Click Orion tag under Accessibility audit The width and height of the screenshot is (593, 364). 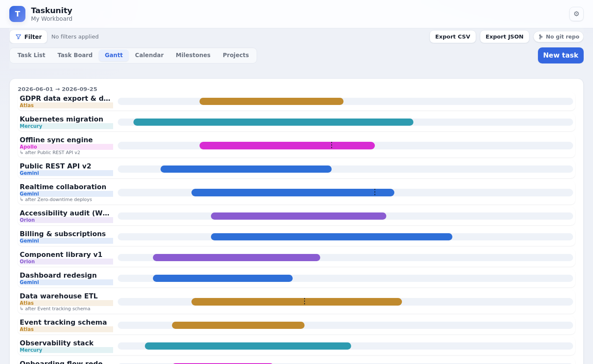point(66,220)
